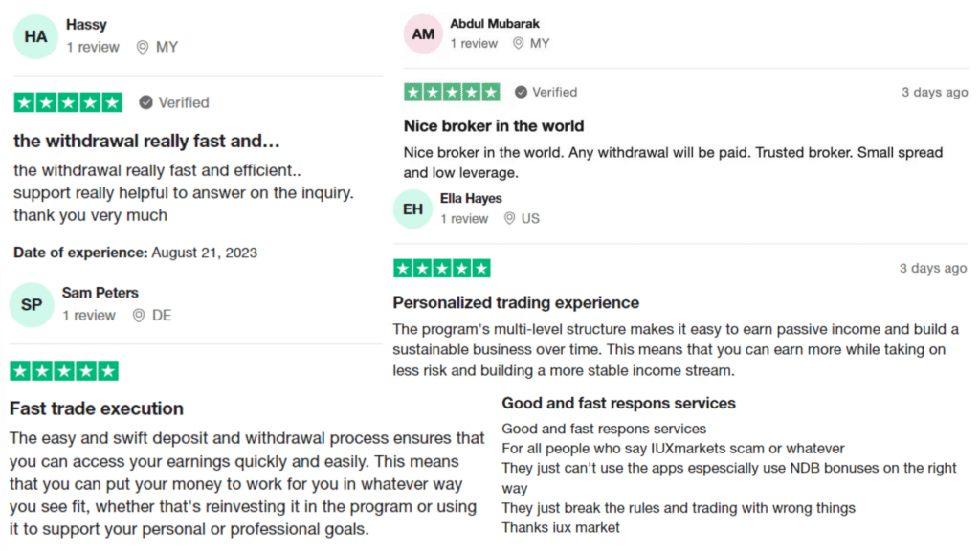Click the location pin icon next to US
The height and width of the screenshot is (551, 980).
509,218
